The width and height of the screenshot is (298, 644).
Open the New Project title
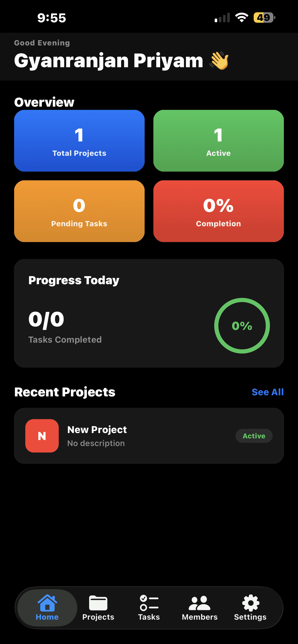(97, 430)
